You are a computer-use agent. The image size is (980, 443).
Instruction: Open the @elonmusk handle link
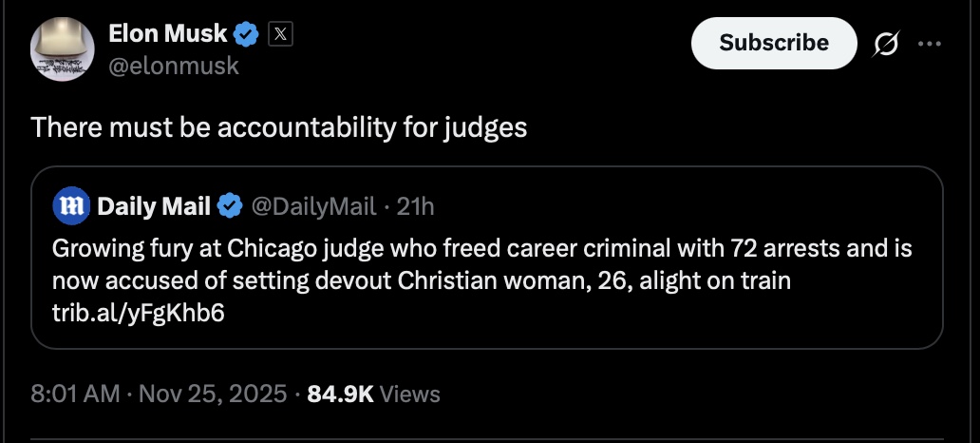[x=174, y=66]
